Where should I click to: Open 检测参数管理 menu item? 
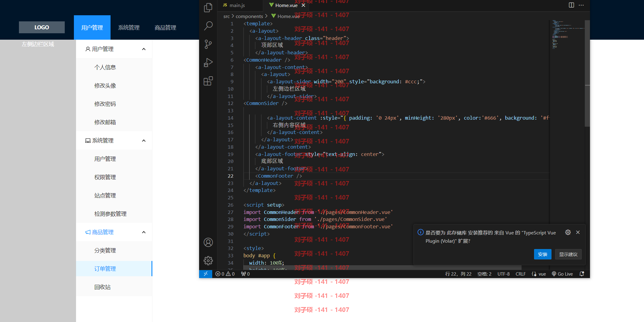[114, 214]
